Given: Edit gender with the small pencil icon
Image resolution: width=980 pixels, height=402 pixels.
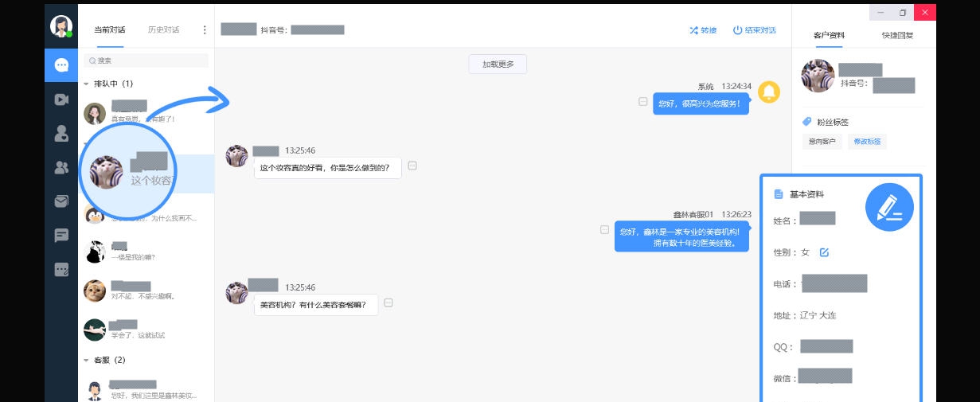Looking at the screenshot, I should click(x=825, y=252).
